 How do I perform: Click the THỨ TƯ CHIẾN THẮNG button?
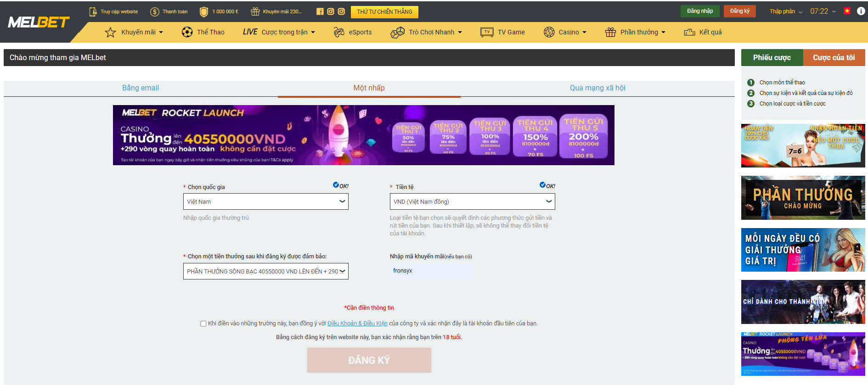click(x=384, y=11)
